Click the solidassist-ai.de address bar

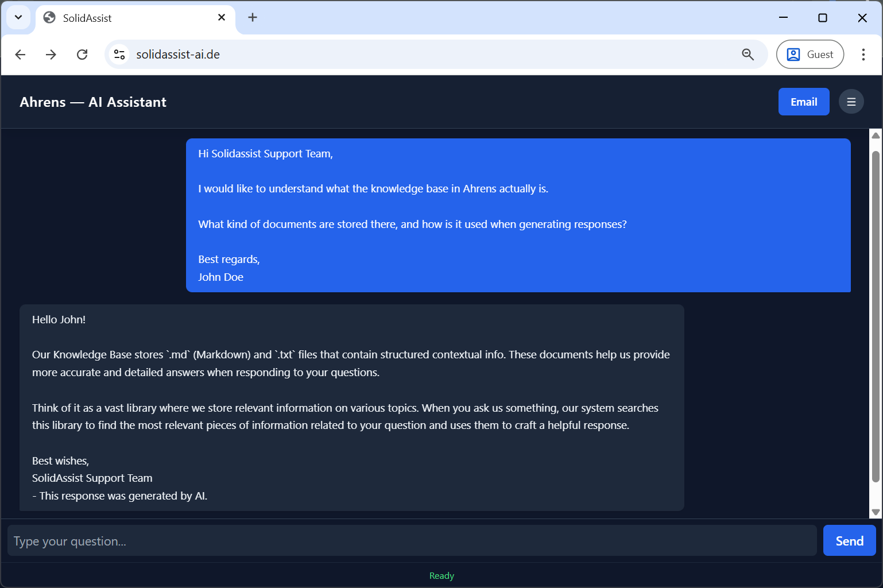coord(402,54)
